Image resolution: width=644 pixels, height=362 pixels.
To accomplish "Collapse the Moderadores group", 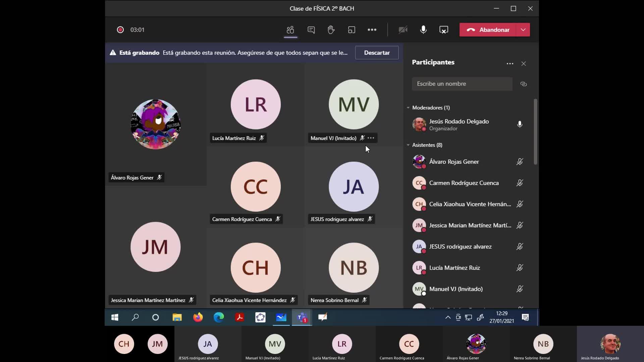I will pyautogui.click(x=408, y=108).
